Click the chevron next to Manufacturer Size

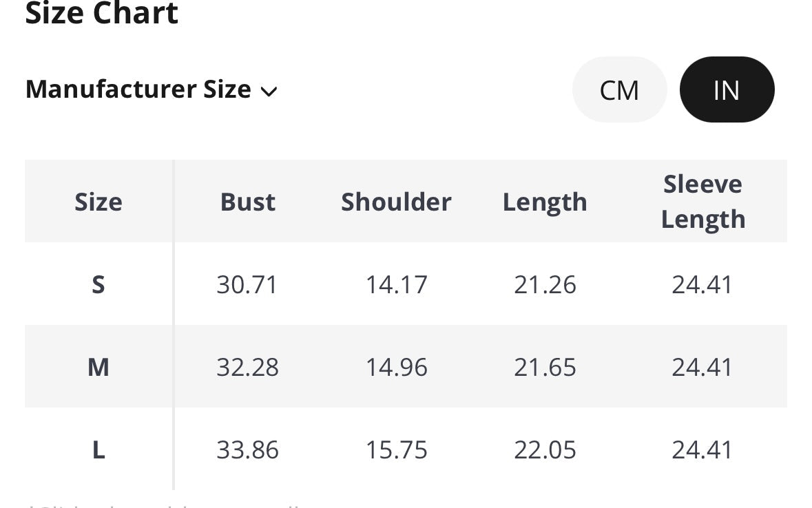click(269, 91)
